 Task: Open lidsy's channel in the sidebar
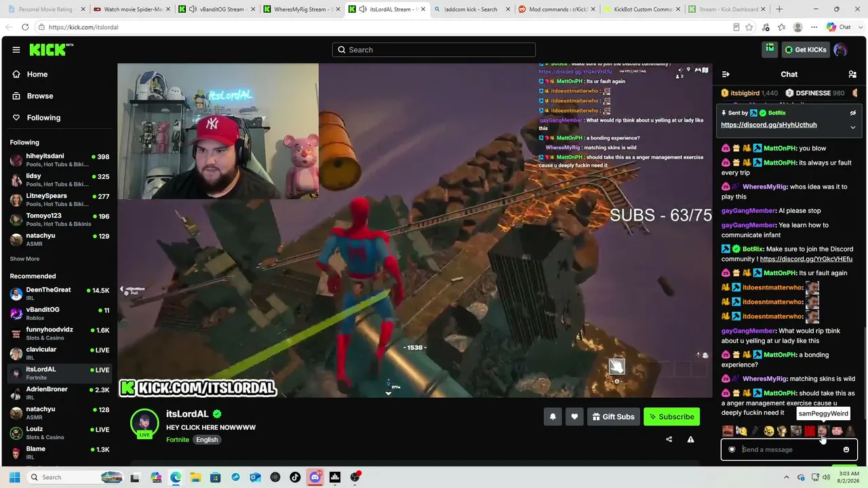[x=60, y=180]
